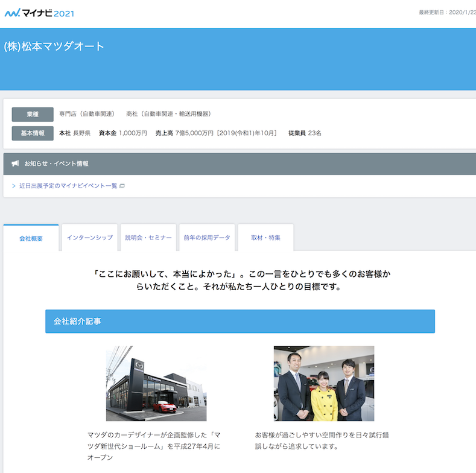Open 近日出展予定のマイナビイベント一覧 link
476x473 pixels.
coord(68,186)
